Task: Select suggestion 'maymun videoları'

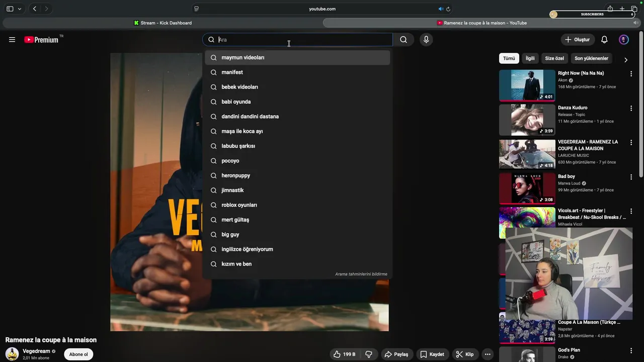Action: 297,57
